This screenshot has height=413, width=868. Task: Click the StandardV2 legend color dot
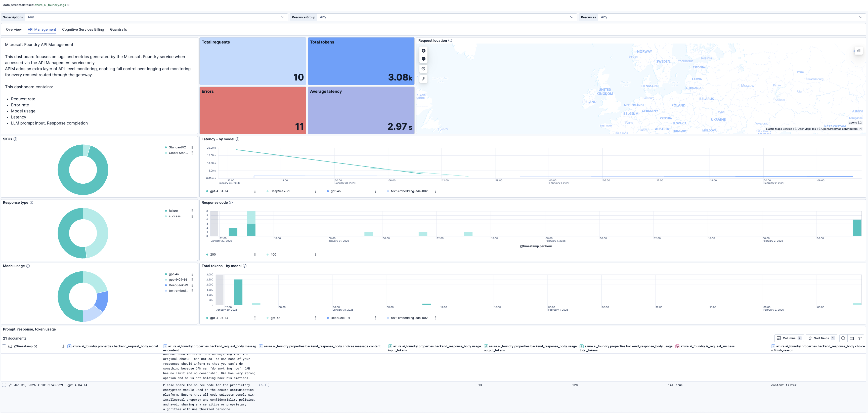click(165, 147)
